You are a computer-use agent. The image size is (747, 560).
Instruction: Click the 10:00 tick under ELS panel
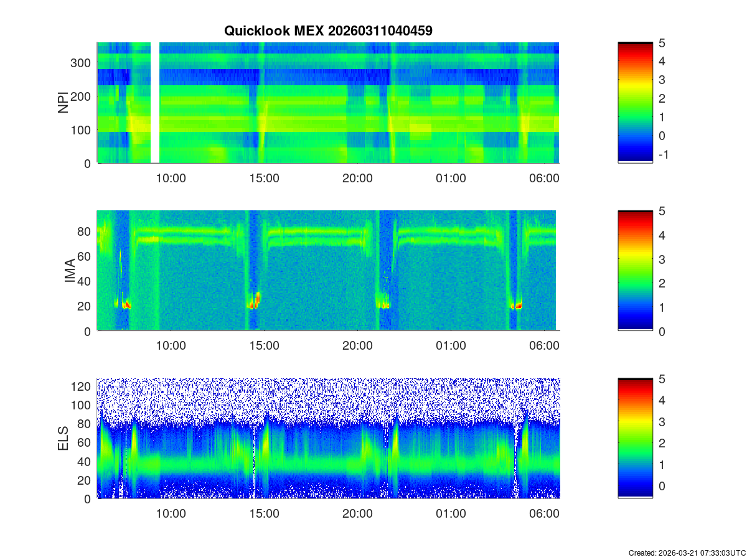(171, 514)
